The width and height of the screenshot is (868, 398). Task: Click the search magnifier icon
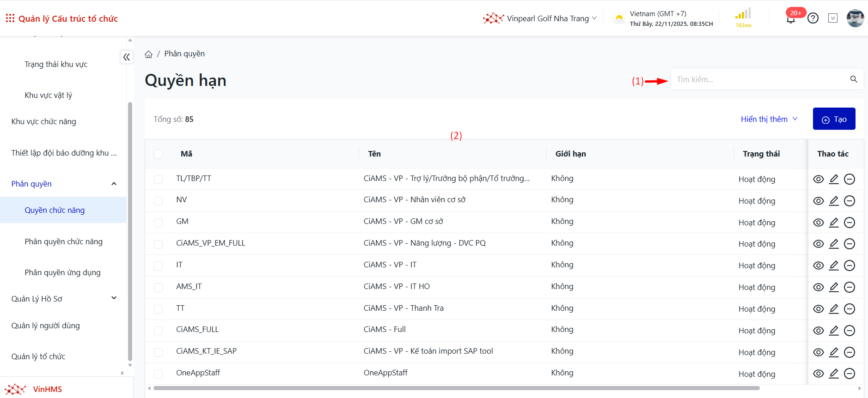coord(853,79)
